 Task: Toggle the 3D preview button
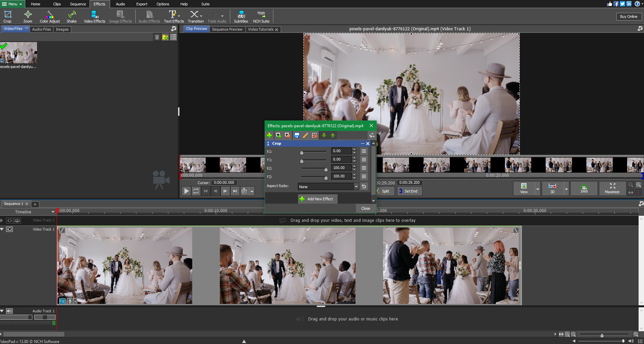(x=552, y=188)
